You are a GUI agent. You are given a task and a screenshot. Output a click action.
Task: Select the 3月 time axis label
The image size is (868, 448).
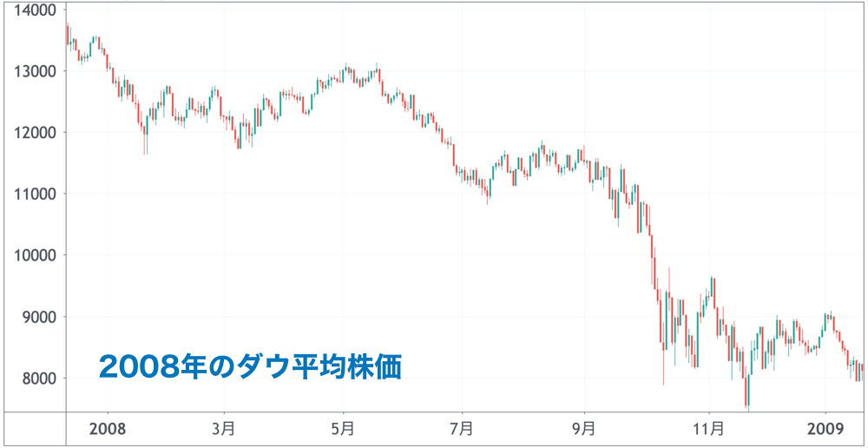pyautogui.click(x=224, y=429)
